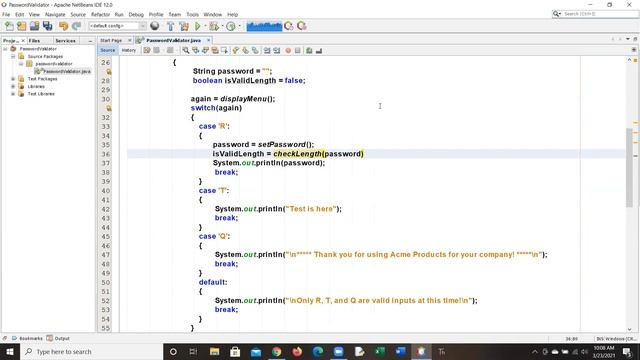Open the Output window at bottom
The image size is (640, 360).
[58, 338]
